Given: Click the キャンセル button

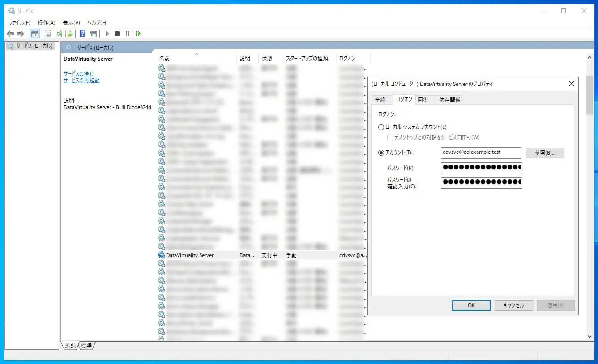Looking at the screenshot, I should tap(513, 305).
